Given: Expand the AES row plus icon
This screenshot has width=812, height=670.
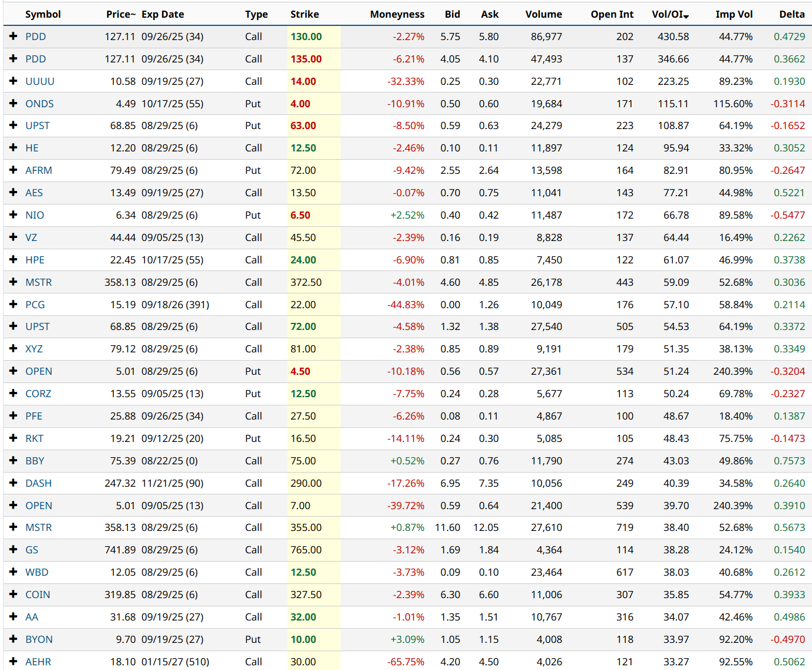Looking at the screenshot, I should [x=13, y=193].
